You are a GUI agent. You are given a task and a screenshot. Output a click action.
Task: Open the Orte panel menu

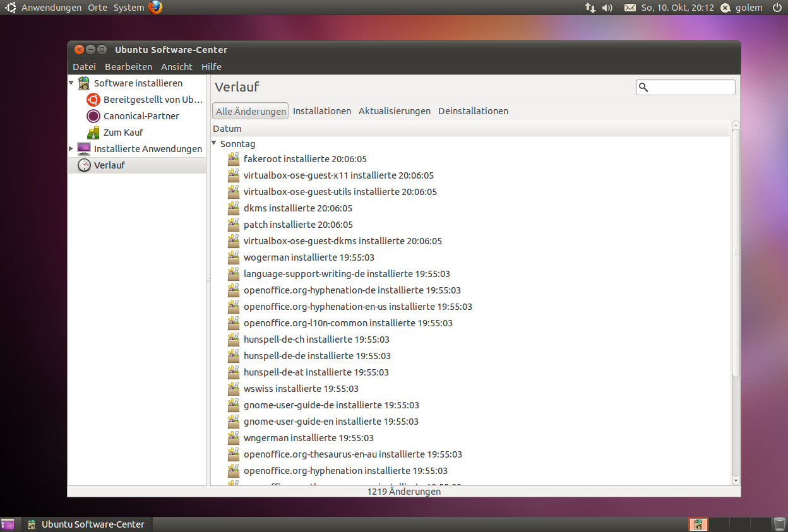tap(98, 8)
